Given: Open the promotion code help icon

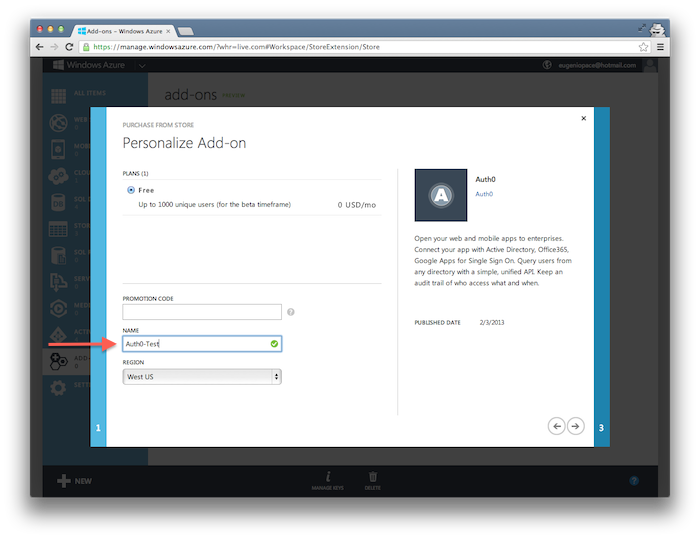Looking at the screenshot, I should tap(291, 312).
